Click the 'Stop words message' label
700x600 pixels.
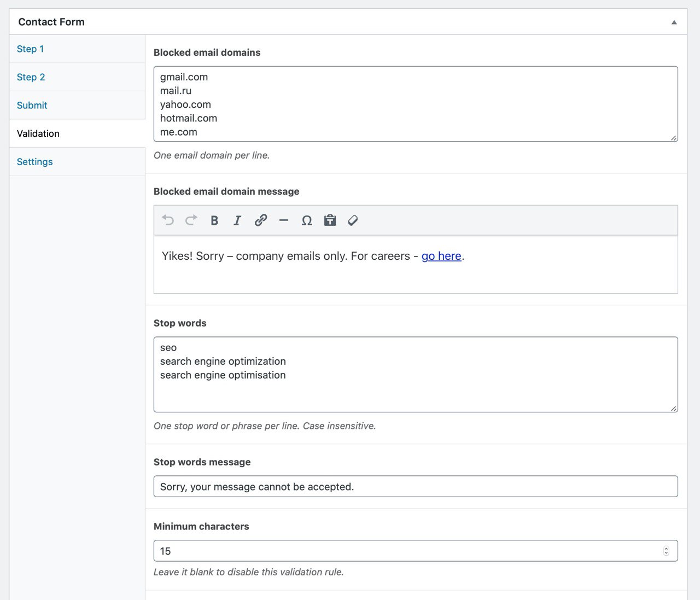(x=202, y=462)
